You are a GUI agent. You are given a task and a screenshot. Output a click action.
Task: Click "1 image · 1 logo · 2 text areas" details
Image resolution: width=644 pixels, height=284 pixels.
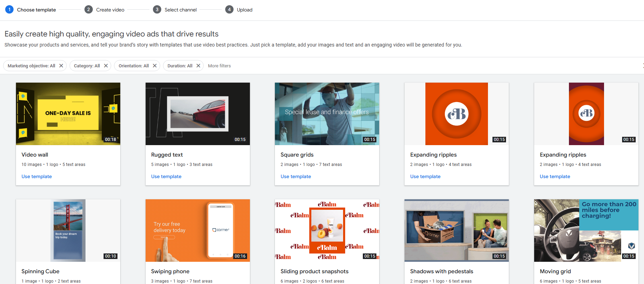pyautogui.click(x=51, y=281)
